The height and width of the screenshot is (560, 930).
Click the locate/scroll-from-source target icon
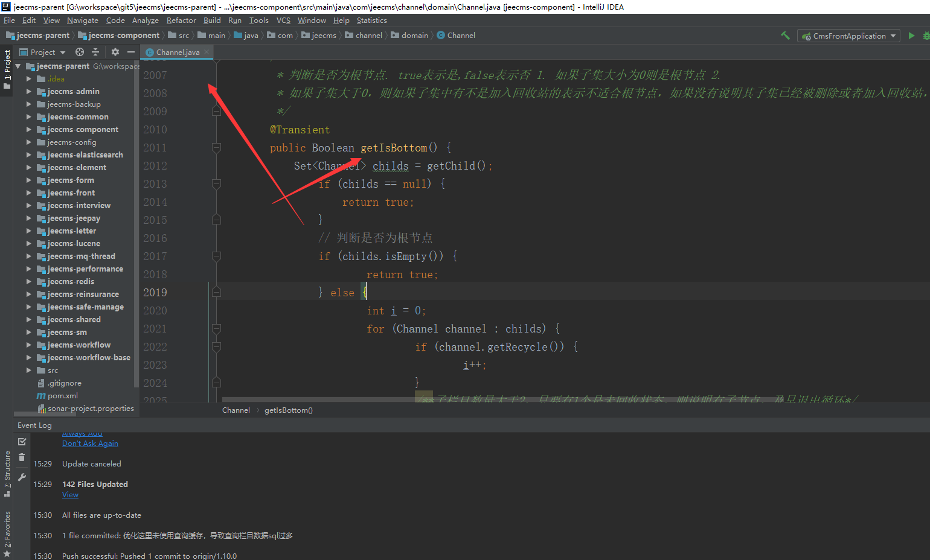tap(80, 52)
